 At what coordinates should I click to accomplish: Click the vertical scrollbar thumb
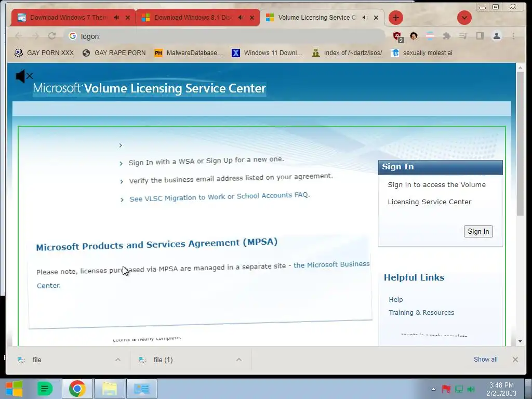(520, 143)
